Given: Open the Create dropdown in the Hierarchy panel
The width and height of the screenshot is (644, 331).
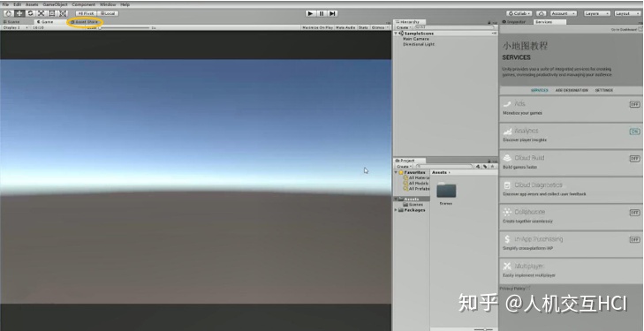Looking at the screenshot, I should (x=404, y=27).
